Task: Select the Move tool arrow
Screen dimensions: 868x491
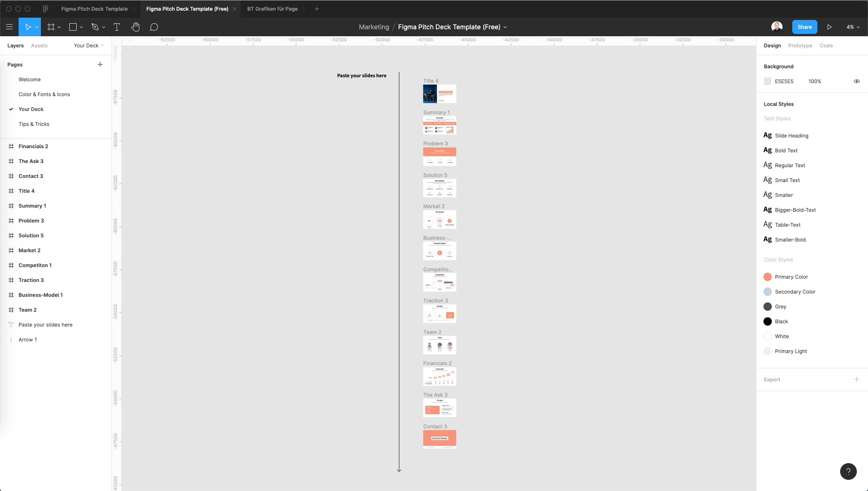Action: 27,27
